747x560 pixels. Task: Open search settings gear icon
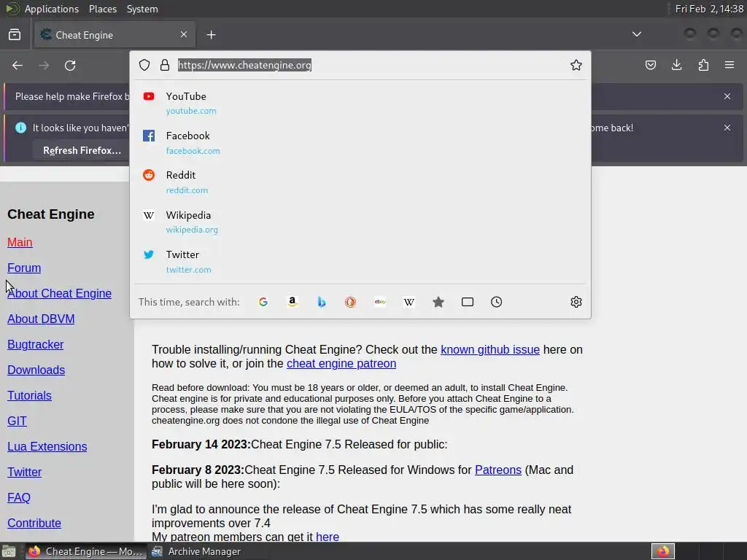(576, 302)
